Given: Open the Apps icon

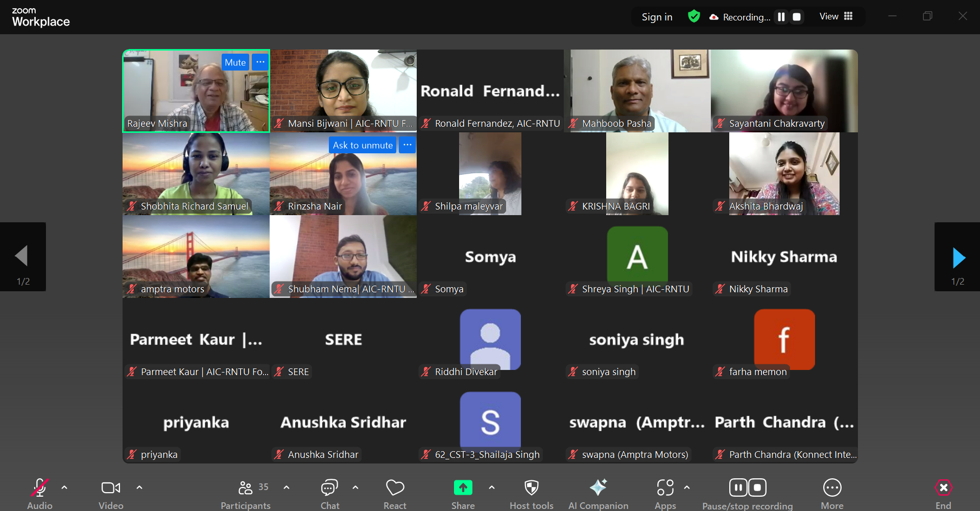Looking at the screenshot, I should point(665,488).
